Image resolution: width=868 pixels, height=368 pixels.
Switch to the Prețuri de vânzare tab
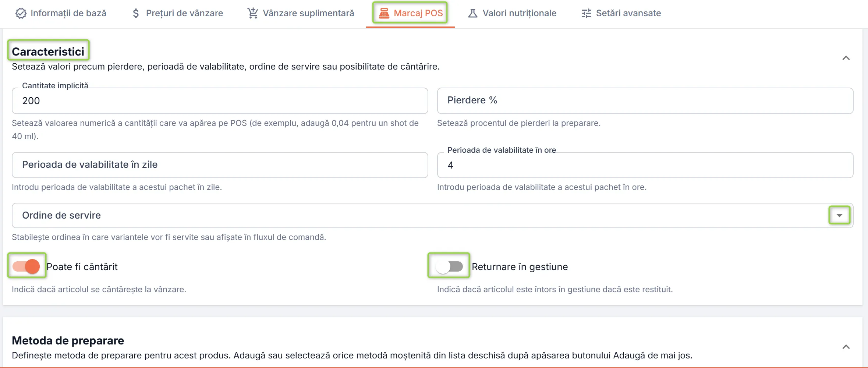point(177,13)
